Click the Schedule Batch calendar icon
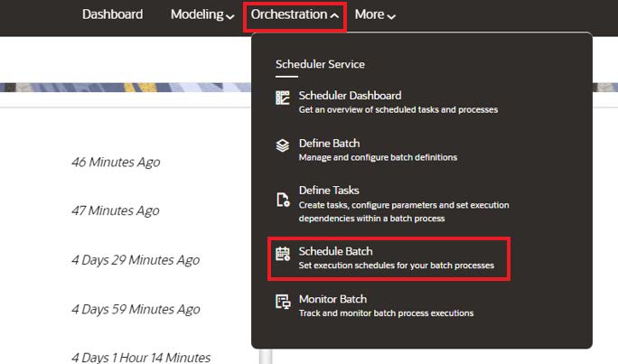The image size is (618, 364). [283, 254]
